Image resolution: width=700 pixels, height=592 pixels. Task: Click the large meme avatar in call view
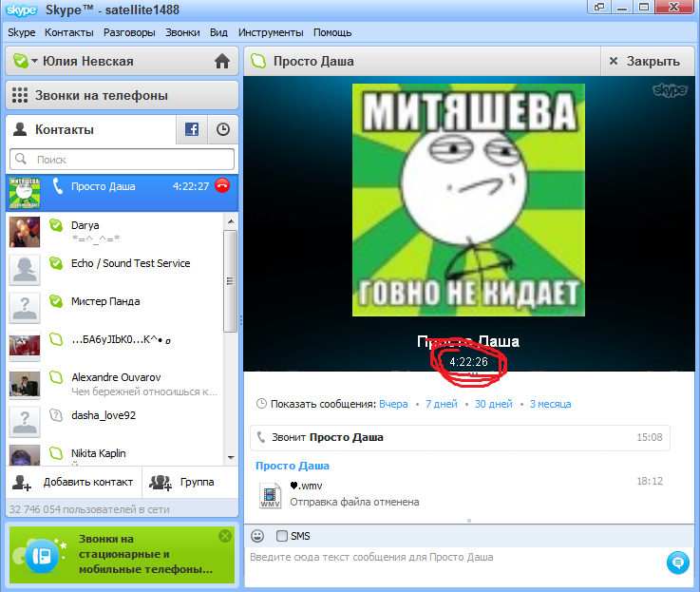click(x=468, y=200)
